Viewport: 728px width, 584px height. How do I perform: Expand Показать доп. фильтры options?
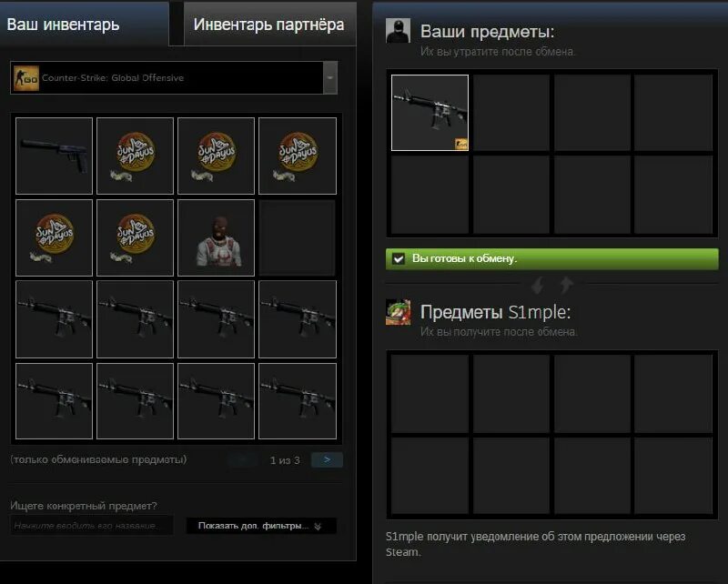(261, 526)
